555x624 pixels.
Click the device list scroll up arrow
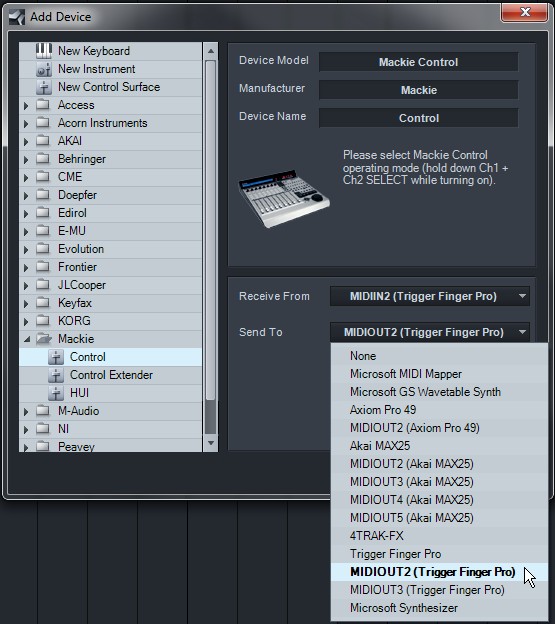click(211, 51)
